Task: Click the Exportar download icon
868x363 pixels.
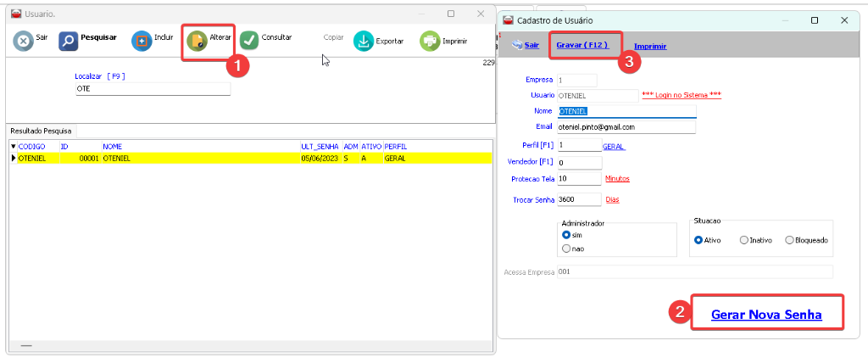Action: tap(363, 40)
